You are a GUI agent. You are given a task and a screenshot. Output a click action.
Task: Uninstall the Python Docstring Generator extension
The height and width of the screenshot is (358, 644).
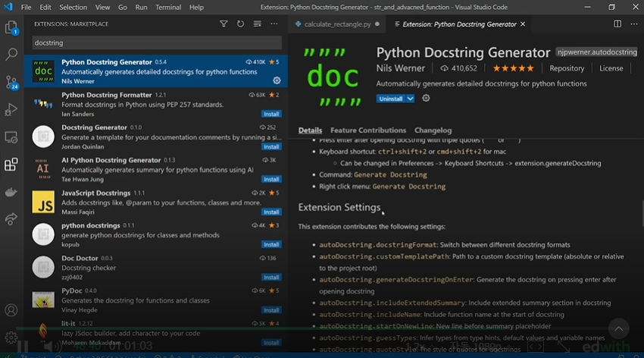391,99
